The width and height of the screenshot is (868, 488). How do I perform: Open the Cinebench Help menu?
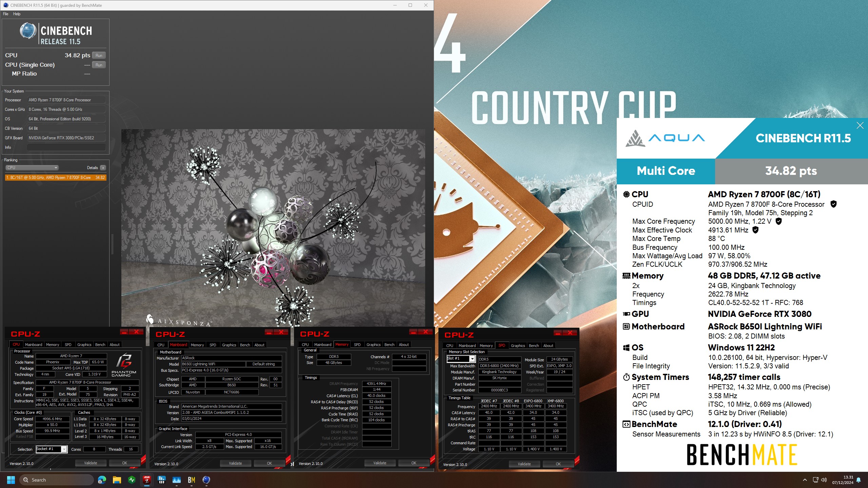17,14
